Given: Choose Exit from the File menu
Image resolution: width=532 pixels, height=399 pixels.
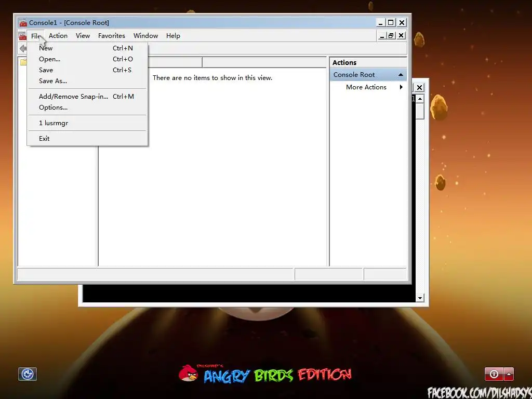Looking at the screenshot, I should [x=87, y=138].
